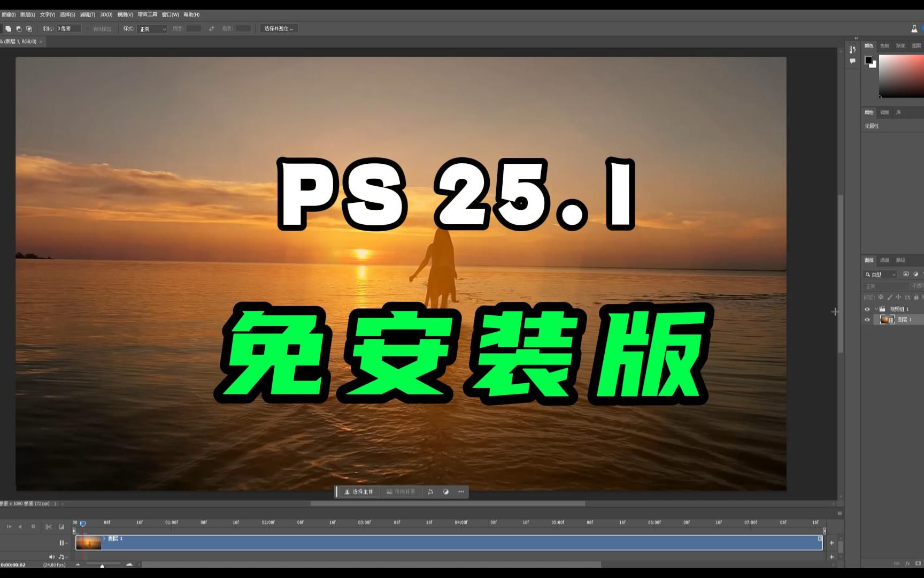924x578 pixels.
Task: Open timeline settings gear
Action: (33, 527)
